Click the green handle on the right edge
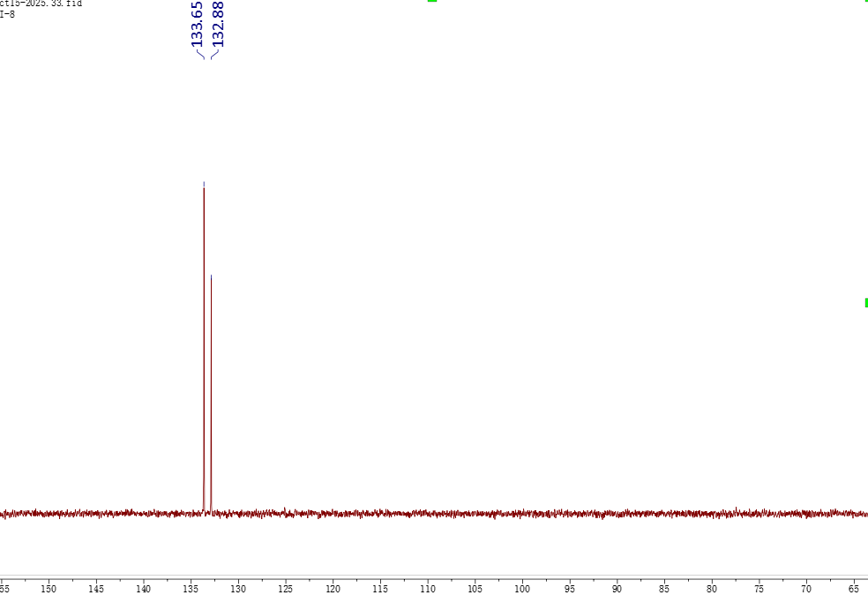868x595 pixels. [865, 303]
